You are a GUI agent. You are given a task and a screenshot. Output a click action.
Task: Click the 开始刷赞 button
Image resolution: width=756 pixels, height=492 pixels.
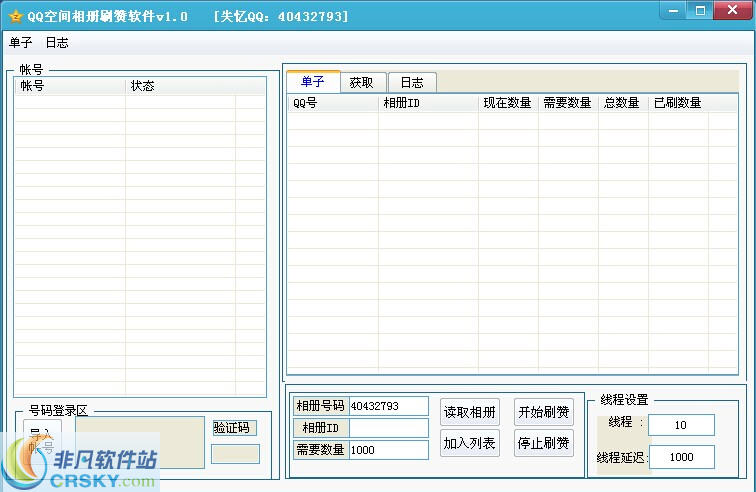[544, 412]
